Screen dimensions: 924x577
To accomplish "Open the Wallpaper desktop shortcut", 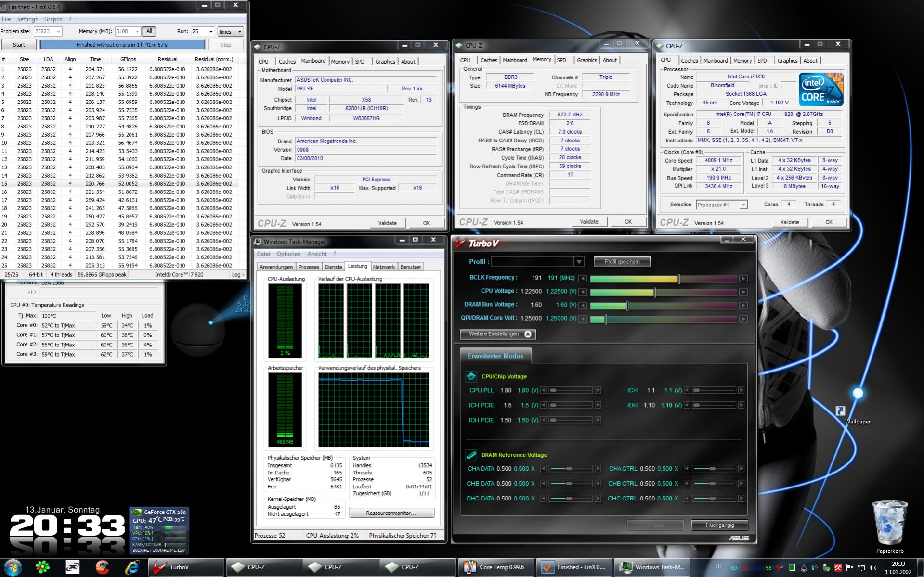I will [x=840, y=411].
